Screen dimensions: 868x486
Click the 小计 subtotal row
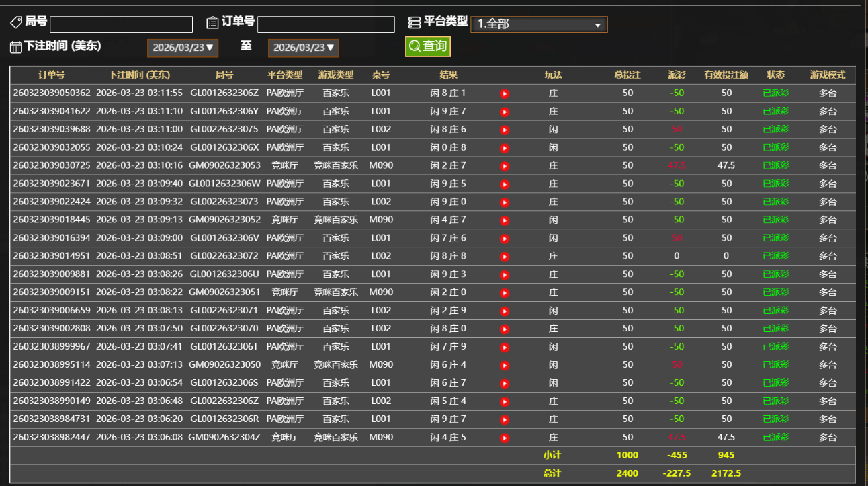553,455
